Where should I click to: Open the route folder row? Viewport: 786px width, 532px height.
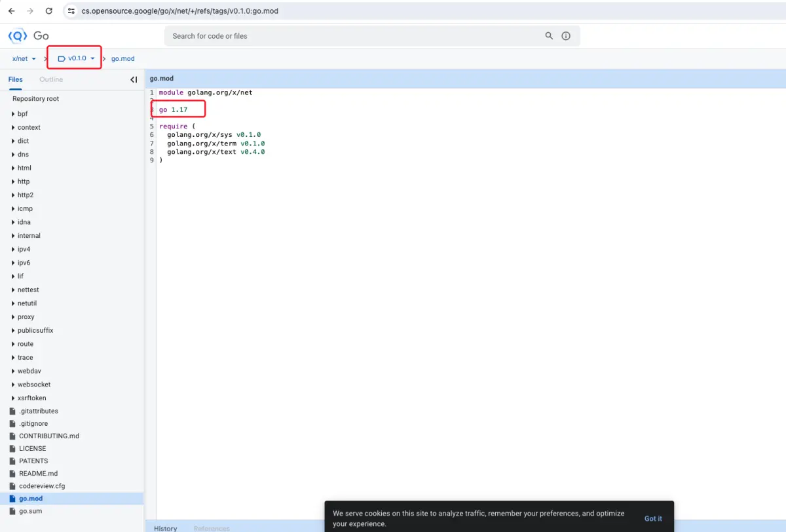[x=72, y=344]
